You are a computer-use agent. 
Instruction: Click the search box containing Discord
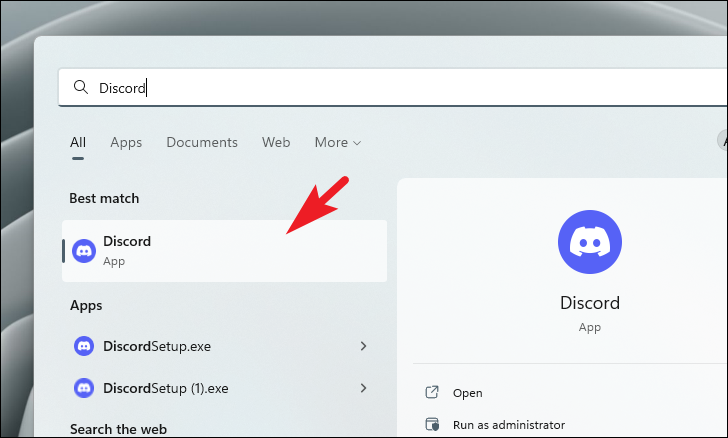[393, 87]
